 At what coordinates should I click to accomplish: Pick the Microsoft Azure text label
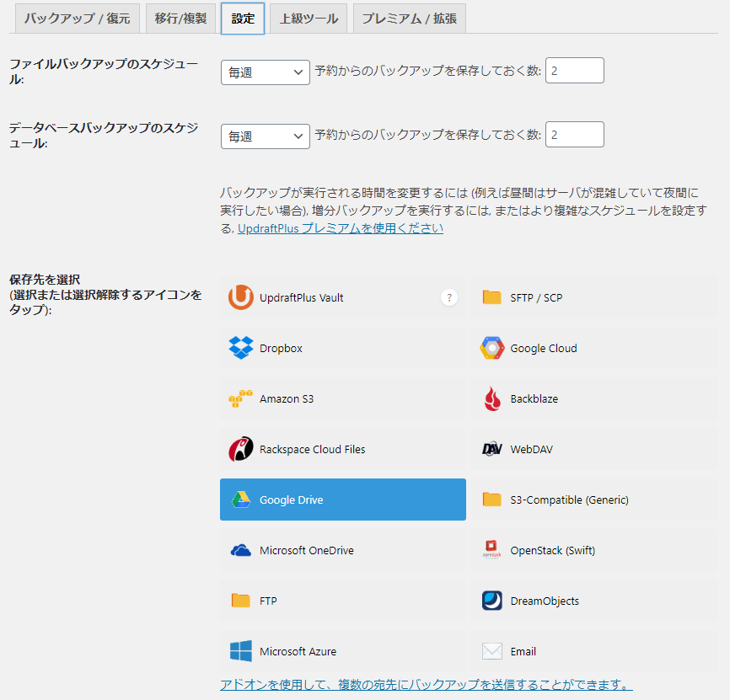pos(298,652)
